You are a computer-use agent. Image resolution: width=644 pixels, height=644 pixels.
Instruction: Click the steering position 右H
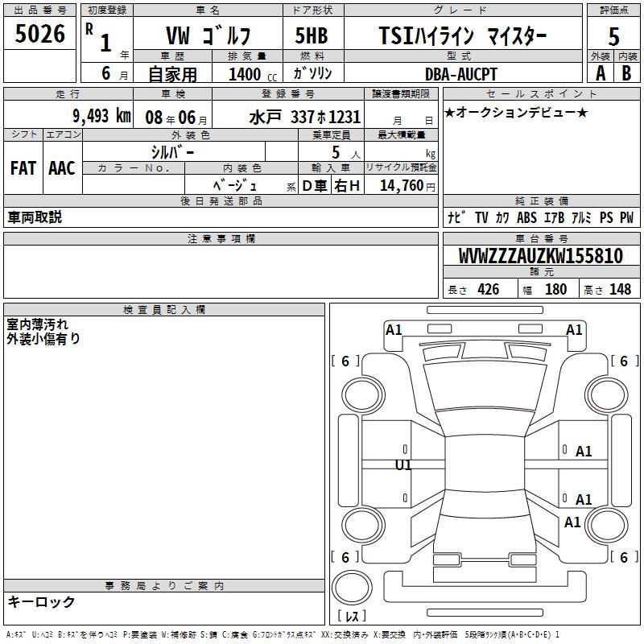(347, 186)
